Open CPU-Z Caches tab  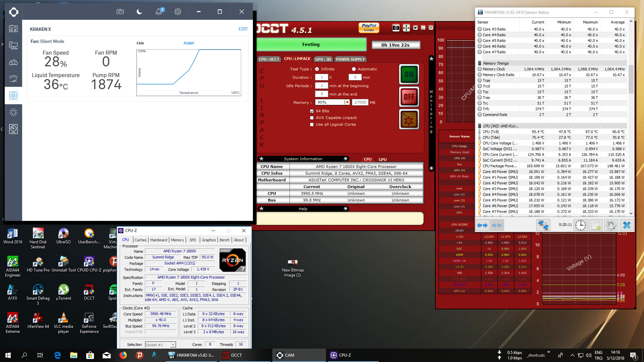point(141,240)
